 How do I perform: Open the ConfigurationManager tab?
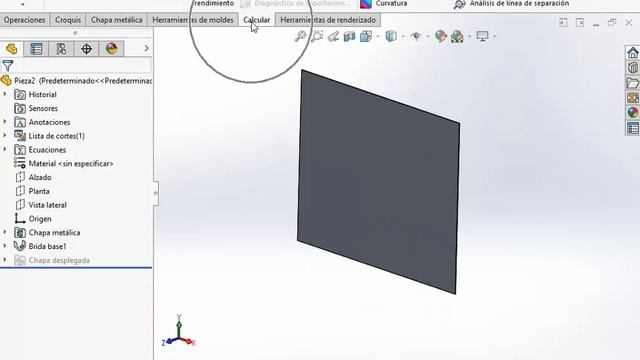coord(61,49)
